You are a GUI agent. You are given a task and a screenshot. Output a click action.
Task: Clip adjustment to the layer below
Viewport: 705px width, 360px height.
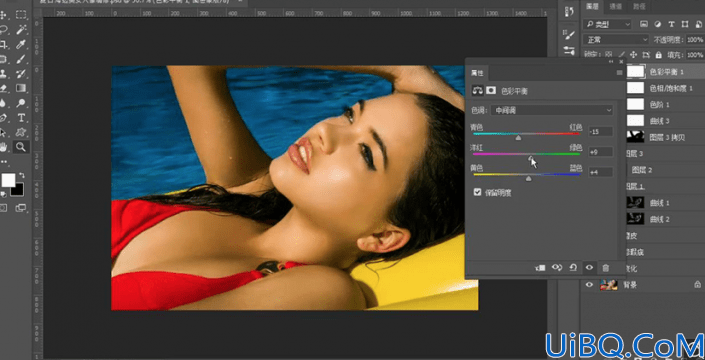pos(540,268)
